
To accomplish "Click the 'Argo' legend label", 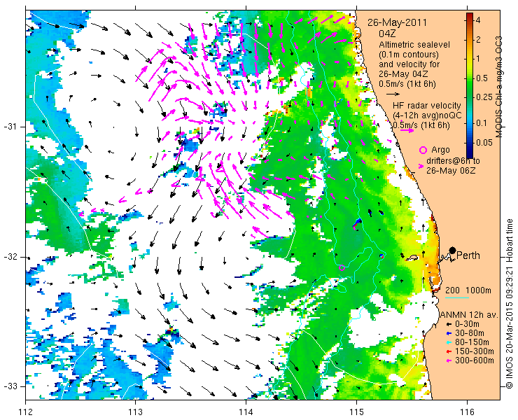I will [441, 150].
